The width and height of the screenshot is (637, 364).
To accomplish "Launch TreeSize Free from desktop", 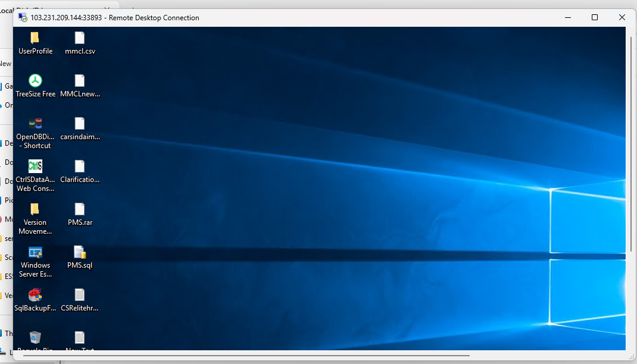I will coord(35,81).
